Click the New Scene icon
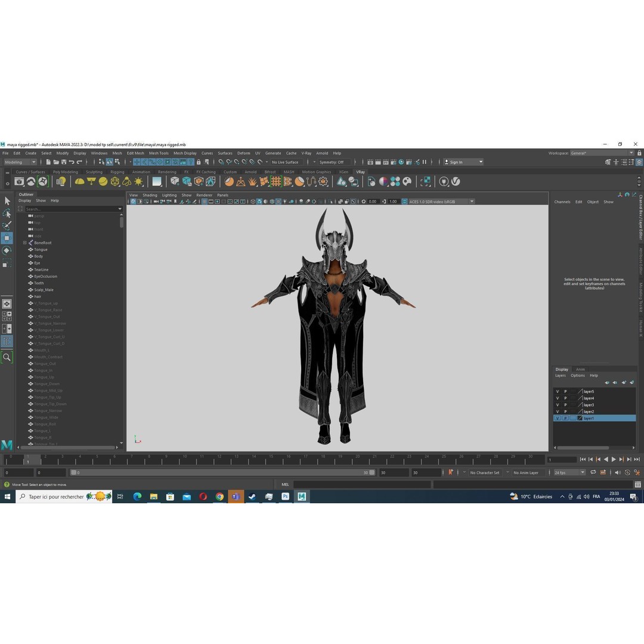This screenshot has width=644, height=644. point(48,162)
